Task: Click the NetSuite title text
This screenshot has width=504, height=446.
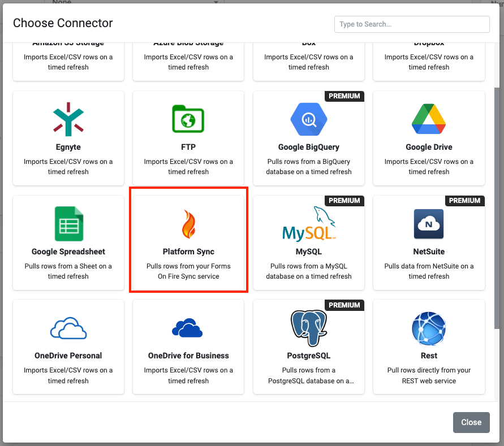Action: (429, 252)
